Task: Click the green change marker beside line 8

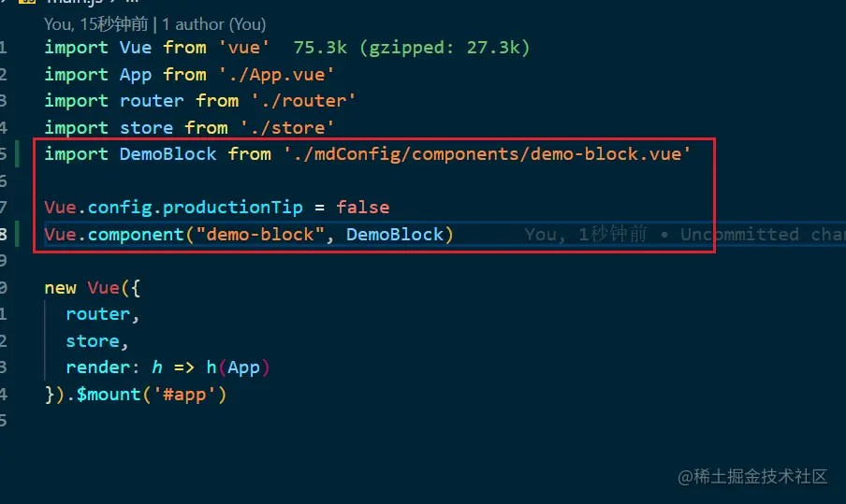Action: pyautogui.click(x=17, y=234)
